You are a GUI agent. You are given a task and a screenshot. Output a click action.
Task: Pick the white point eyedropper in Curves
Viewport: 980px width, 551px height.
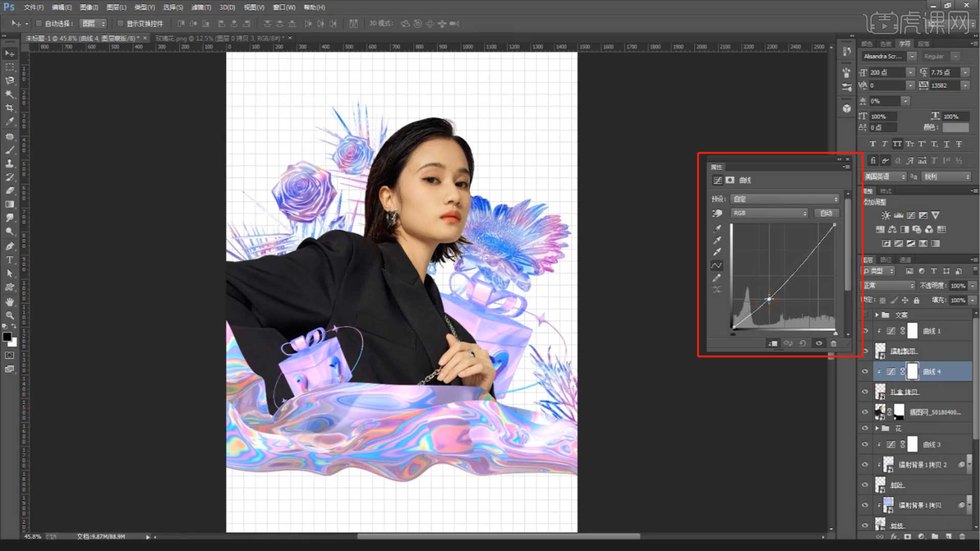[717, 252]
